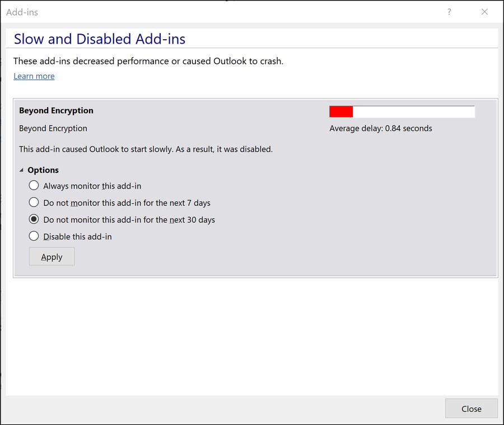Click the Add-ins title bar text
The image size is (504, 425).
click(22, 12)
